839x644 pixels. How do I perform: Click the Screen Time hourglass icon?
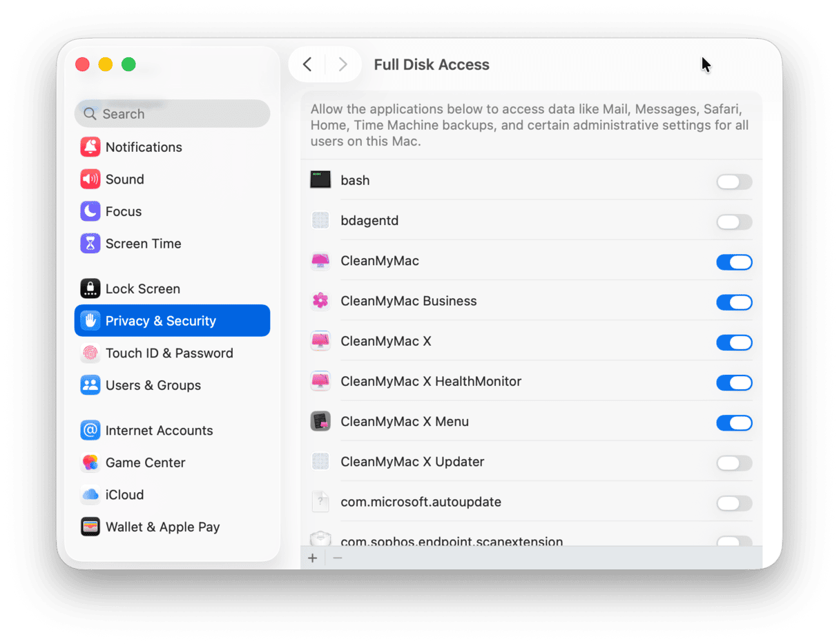(x=90, y=244)
